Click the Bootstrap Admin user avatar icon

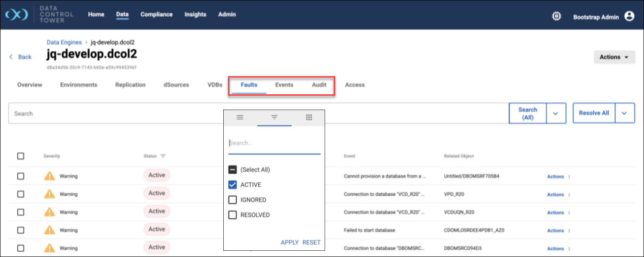[629, 16]
